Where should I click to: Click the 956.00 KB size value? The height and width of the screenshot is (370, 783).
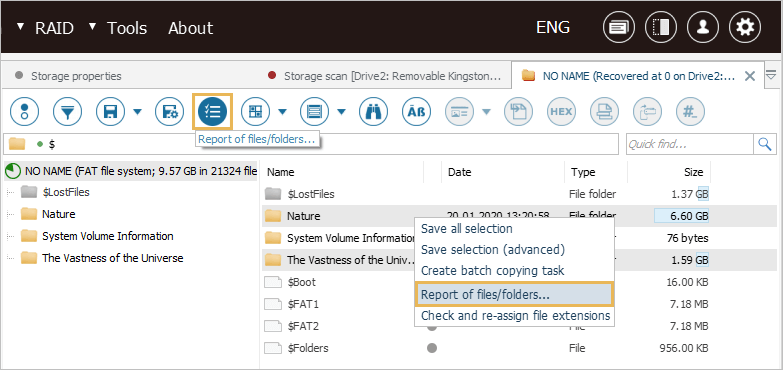(684, 348)
